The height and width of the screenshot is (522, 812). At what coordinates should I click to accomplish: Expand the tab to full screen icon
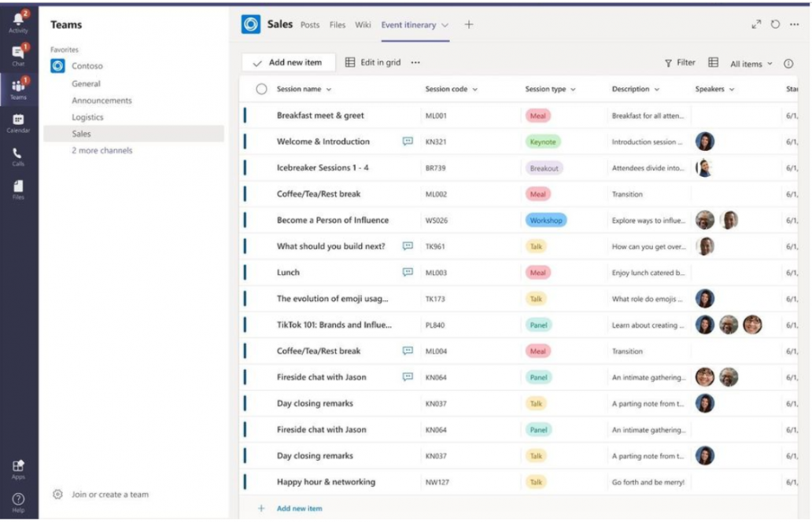pyautogui.click(x=756, y=24)
